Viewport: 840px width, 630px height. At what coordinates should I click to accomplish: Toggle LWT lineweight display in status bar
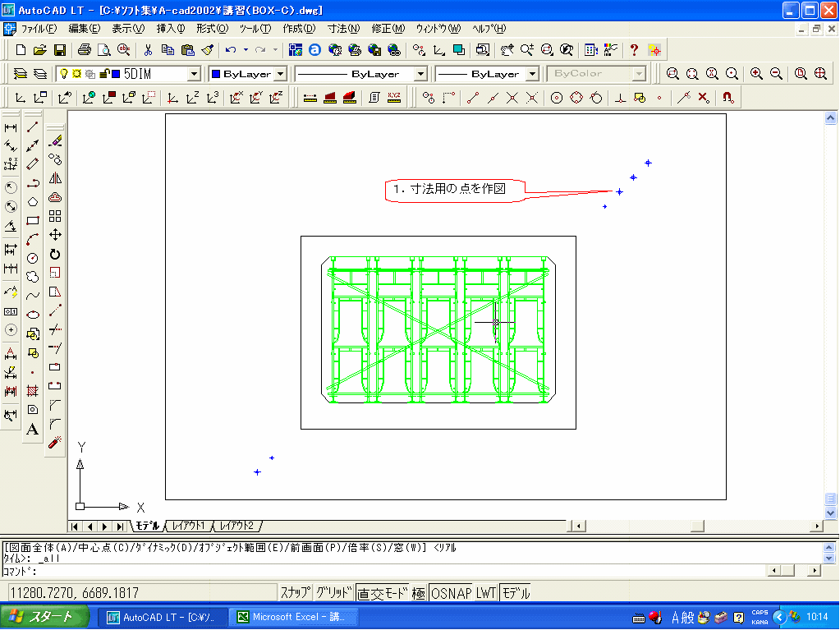486,593
